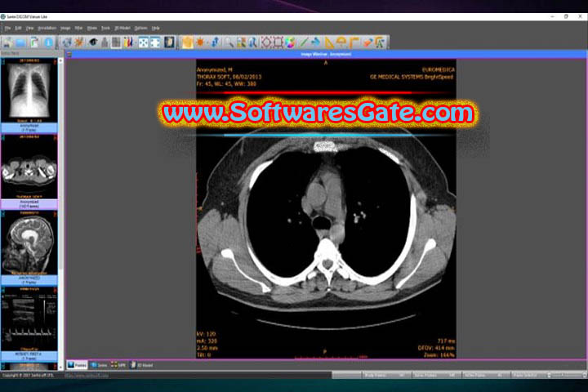Open the website link in status bar
The height and width of the screenshot is (392, 588).
tap(87, 375)
